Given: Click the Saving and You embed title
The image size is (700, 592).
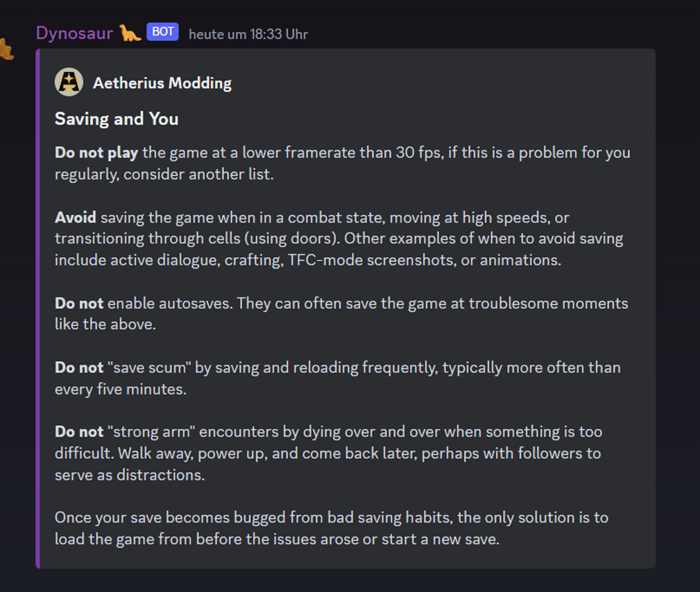Looking at the screenshot, I should tap(117, 119).
